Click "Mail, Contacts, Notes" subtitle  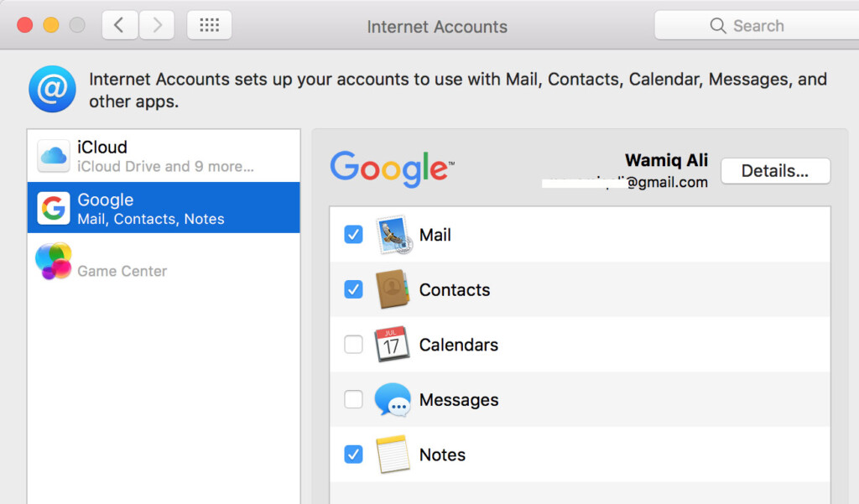tap(151, 219)
